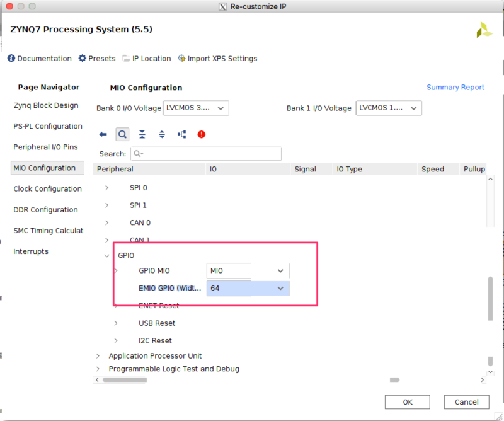Click the Pullup column header
This screenshot has width=504, height=421.
[474, 169]
